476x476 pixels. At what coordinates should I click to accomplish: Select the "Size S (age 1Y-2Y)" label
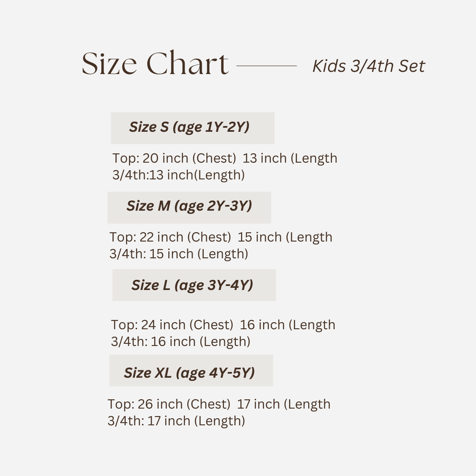pyautogui.click(x=189, y=127)
